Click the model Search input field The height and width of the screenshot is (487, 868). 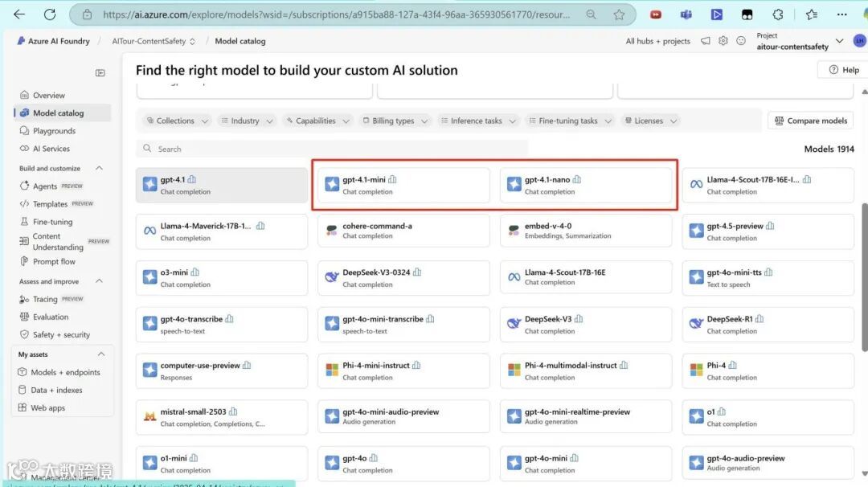pyautogui.click(x=332, y=149)
